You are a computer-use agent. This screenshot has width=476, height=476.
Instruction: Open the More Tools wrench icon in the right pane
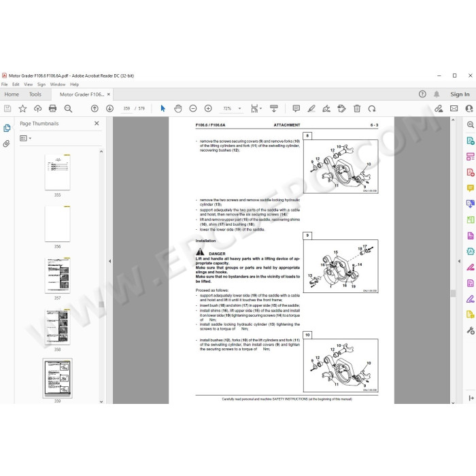coord(471,330)
